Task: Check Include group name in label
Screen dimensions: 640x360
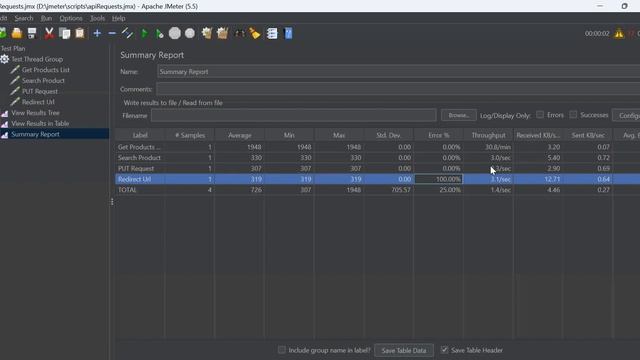Action: coord(282,350)
